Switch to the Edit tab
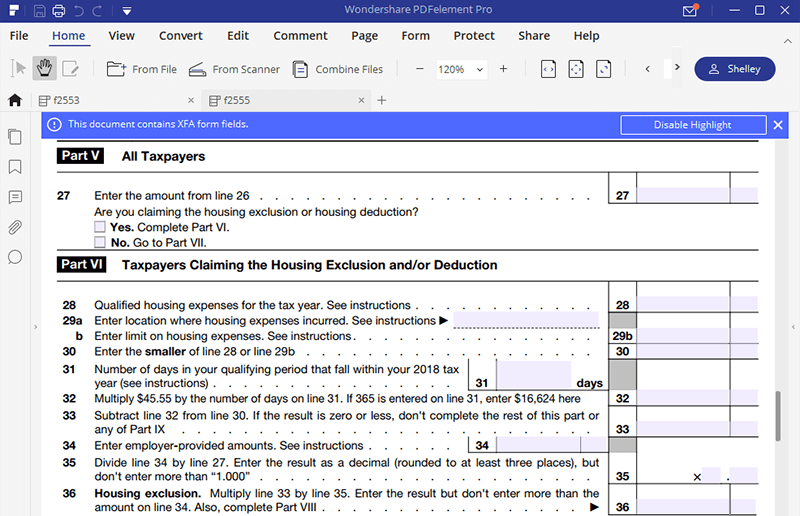 click(238, 36)
